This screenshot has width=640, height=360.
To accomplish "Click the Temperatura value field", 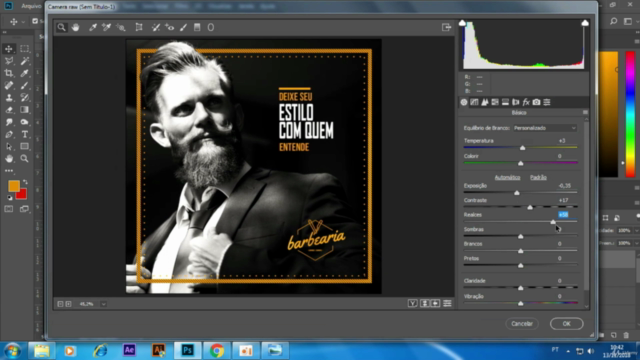I will 562,141.
